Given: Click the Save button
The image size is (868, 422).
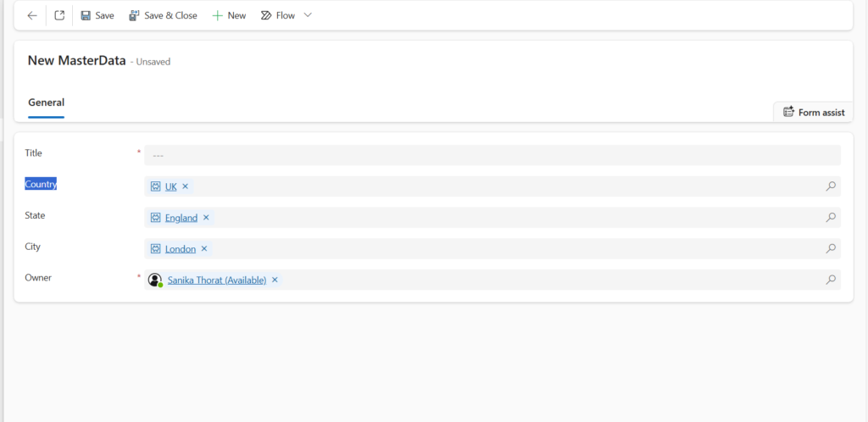Looking at the screenshot, I should (97, 15).
